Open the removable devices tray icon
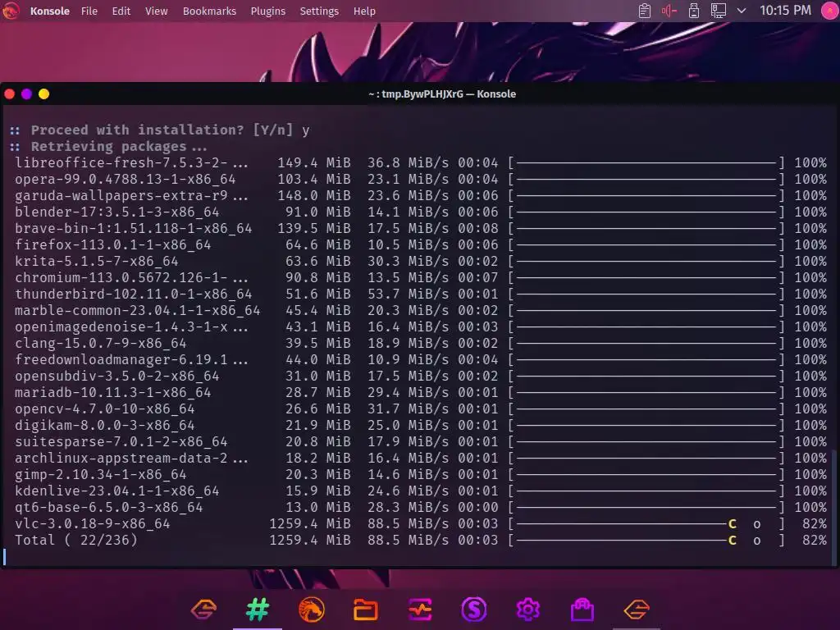 coord(694,11)
